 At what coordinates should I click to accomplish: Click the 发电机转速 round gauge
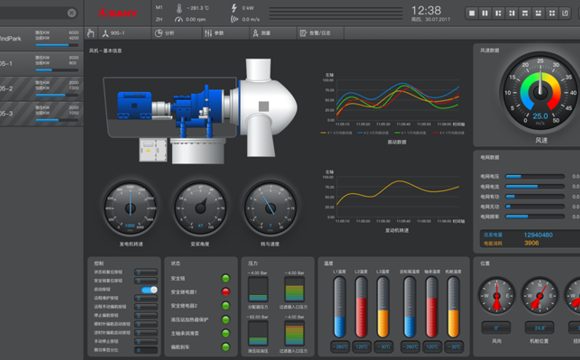[x=130, y=208]
